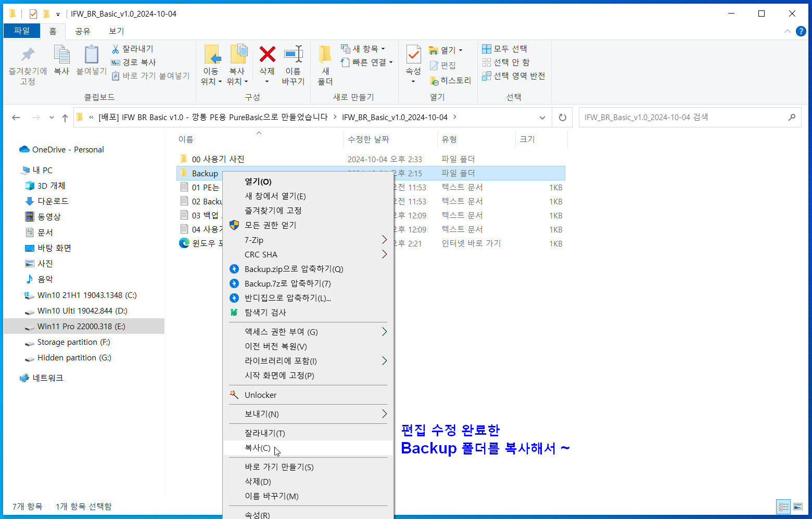
Task: Collapse the ribbon using the chevron
Action: [x=787, y=31]
